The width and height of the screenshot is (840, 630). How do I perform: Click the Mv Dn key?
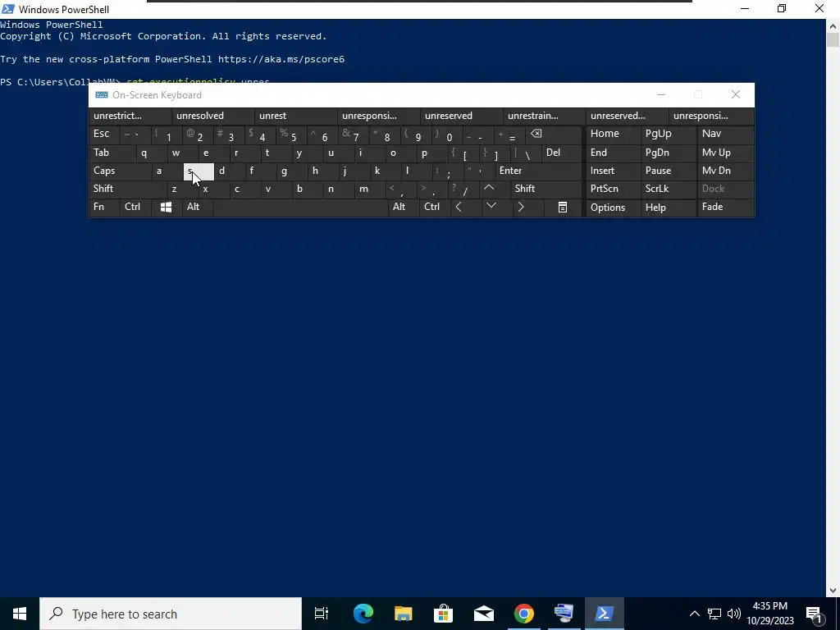point(725,171)
